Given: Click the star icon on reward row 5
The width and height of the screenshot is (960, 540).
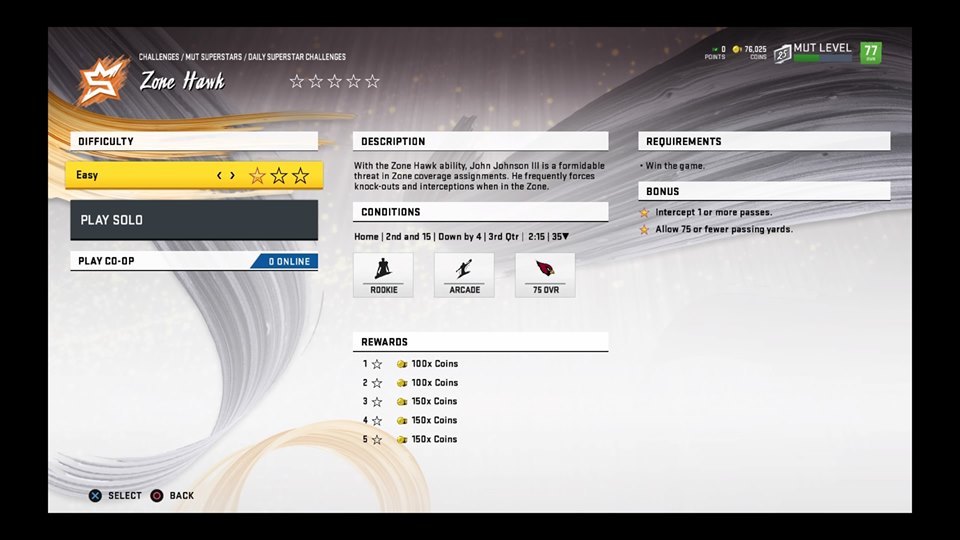Looking at the screenshot, I should 377,440.
